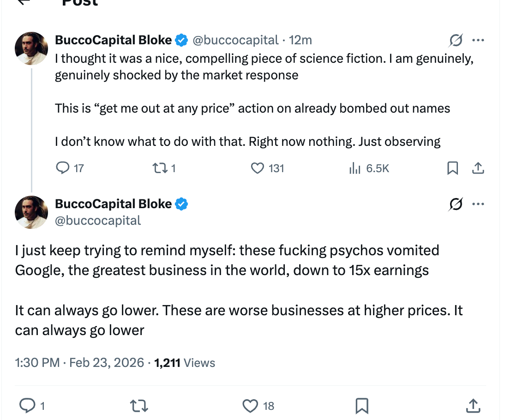The height and width of the screenshot is (420, 505).
Task: Click the main post's profile avatar
Action: click(x=31, y=212)
